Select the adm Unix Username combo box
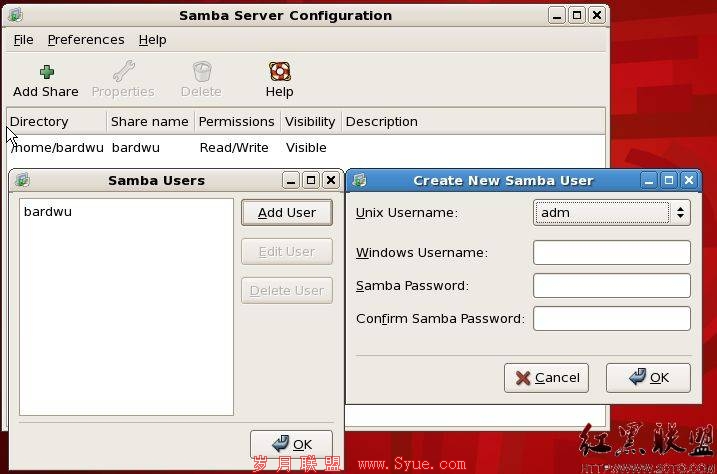 611,213
